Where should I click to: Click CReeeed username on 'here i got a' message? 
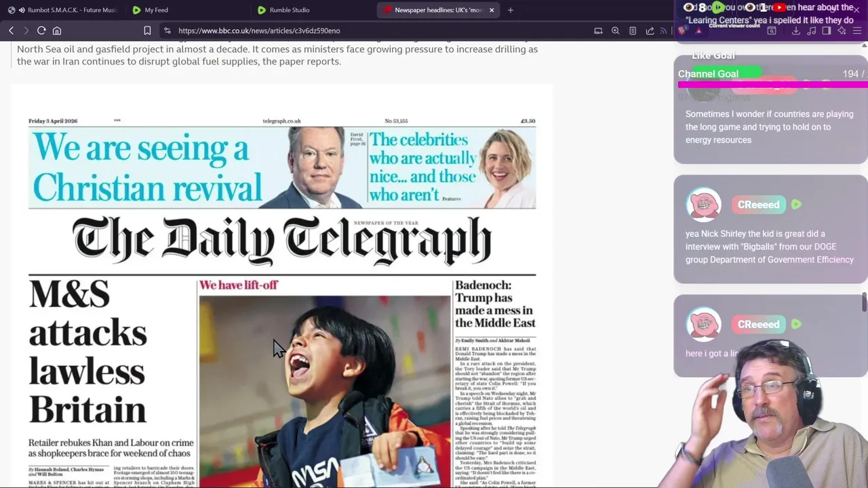(x=758, y=324)
